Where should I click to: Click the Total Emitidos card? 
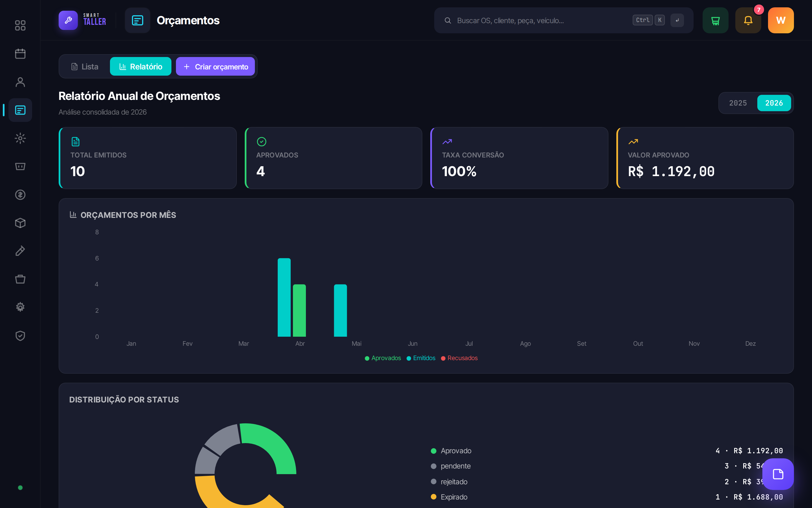click(x=148, y=158)
